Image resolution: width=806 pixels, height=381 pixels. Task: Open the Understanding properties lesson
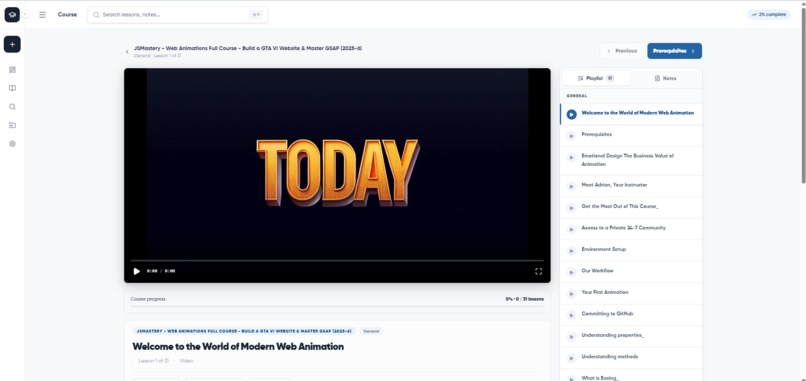tap(631, 335)
